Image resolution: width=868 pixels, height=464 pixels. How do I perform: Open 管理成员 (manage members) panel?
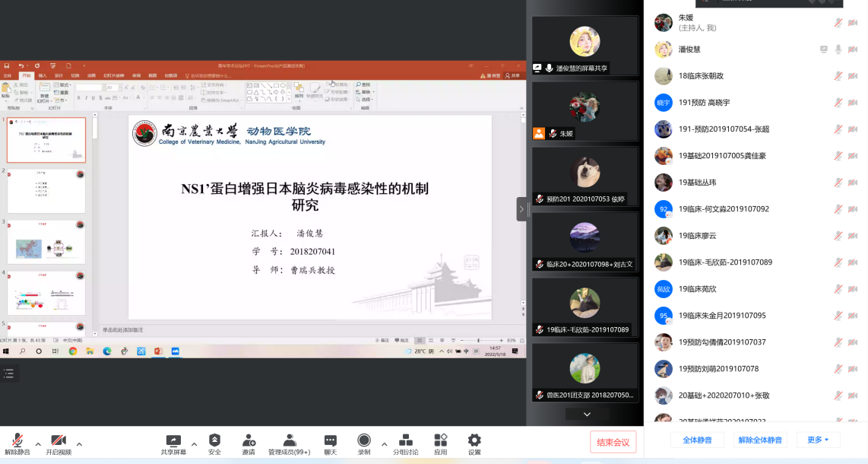(289, 443)
